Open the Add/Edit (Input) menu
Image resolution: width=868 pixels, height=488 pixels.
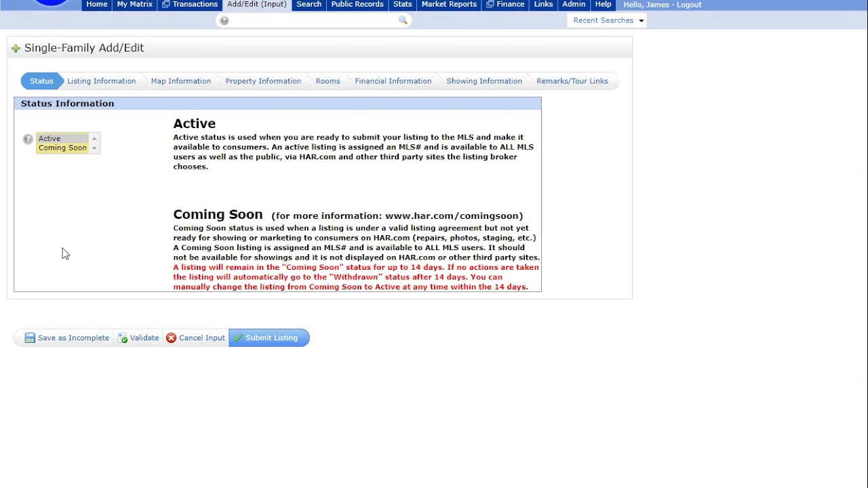click(x=257, y=4)
